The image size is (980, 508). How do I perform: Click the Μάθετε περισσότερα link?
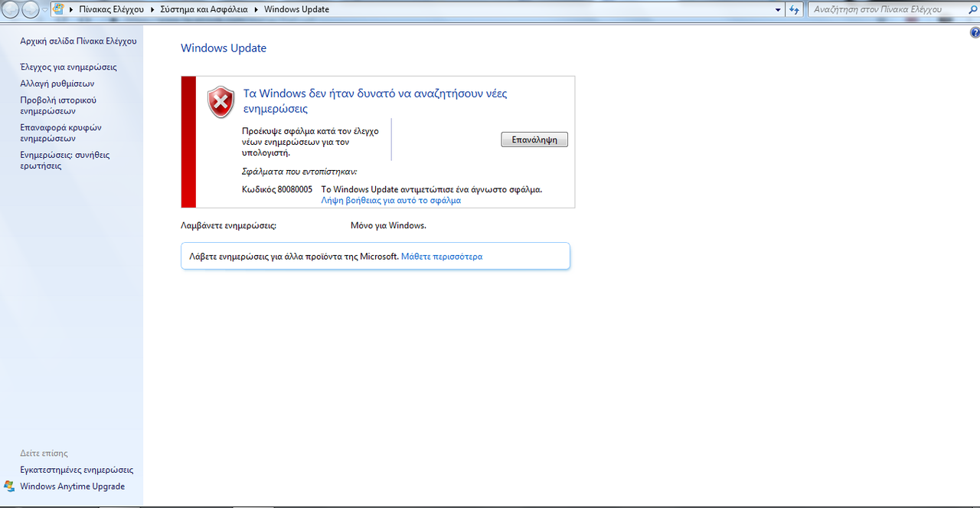pyautogui.click(x=442, y=257)
